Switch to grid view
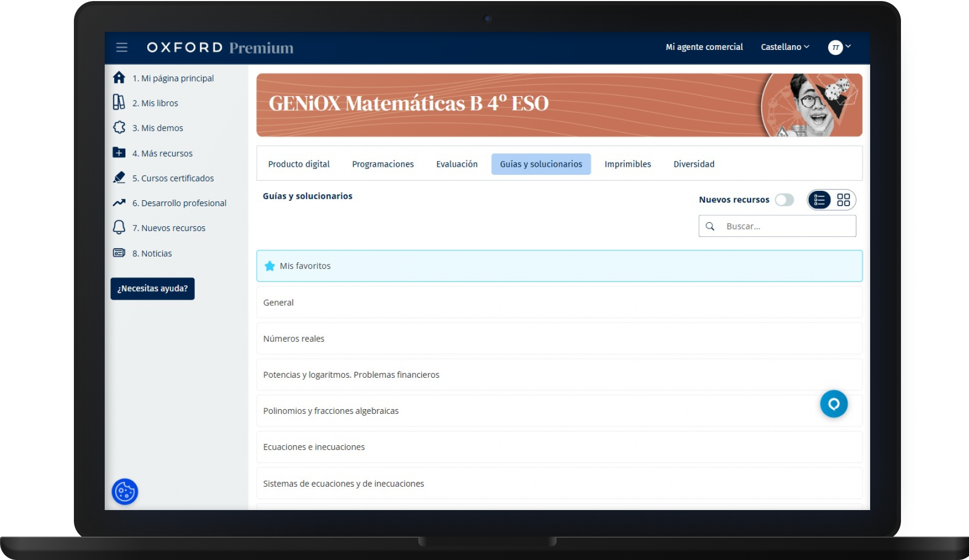969x560 pixels. pyautogui.click(x=844, y=200)
